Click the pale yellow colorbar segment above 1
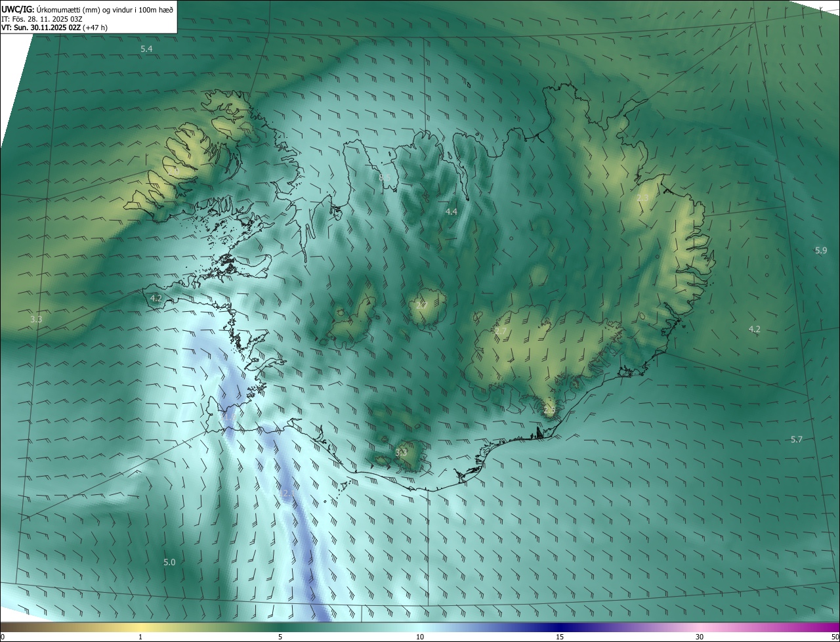The image size is (840, 642). click(140, 627)
